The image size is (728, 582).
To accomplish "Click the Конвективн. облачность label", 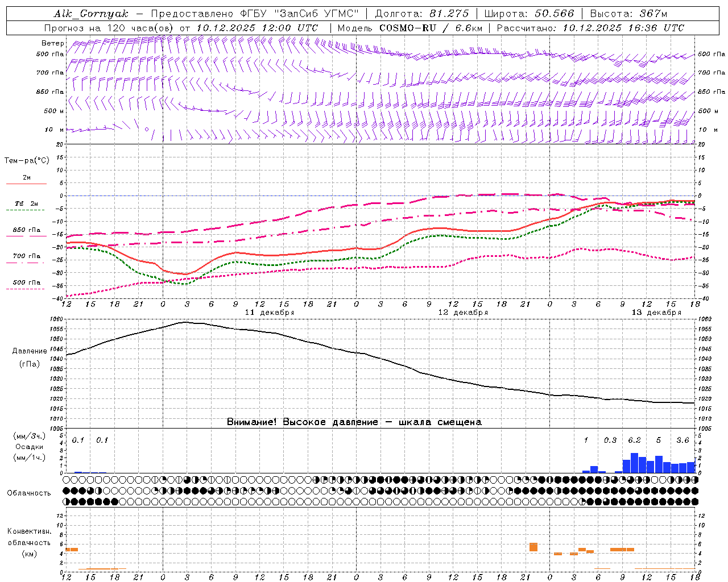I will pos(29,537).
